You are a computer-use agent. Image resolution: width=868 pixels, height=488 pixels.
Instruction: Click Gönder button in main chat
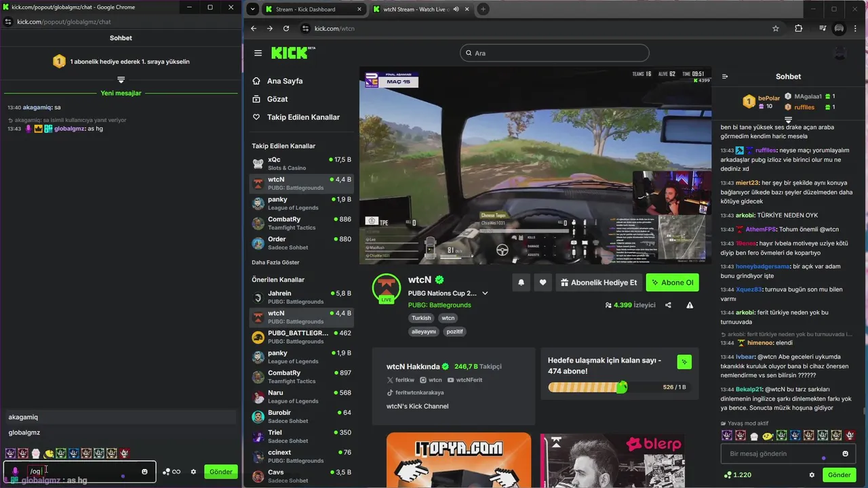[839, 475]
